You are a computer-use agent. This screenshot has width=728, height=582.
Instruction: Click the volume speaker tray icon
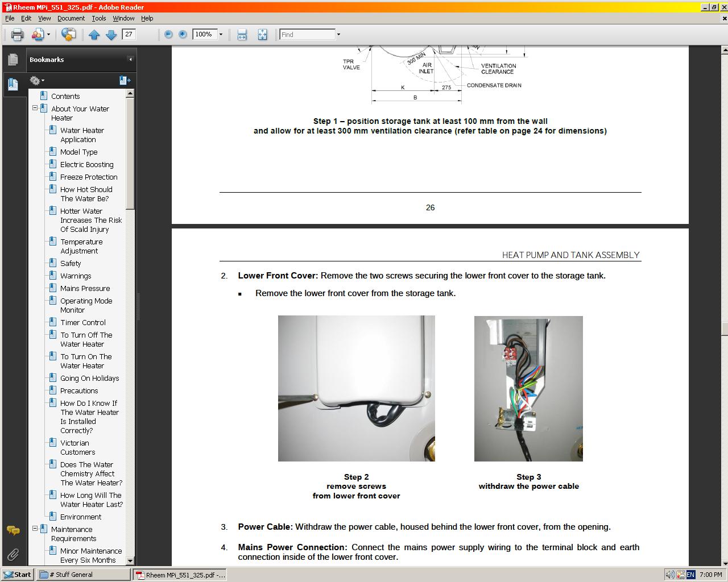[x=671, y=575]
